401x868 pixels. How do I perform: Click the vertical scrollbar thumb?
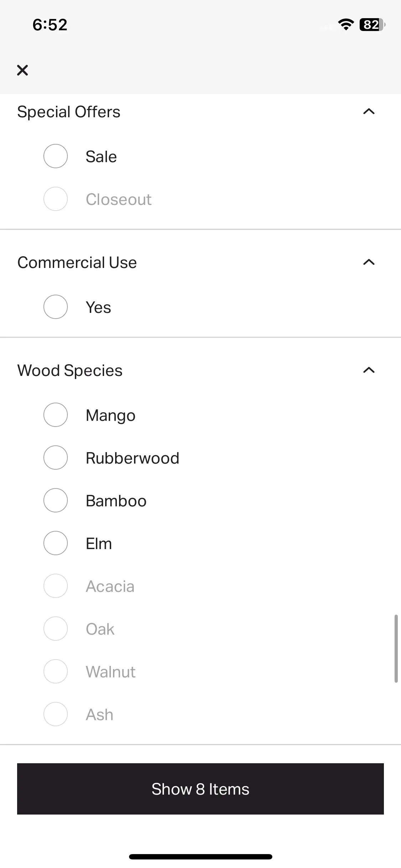click(x=396, y=649)
